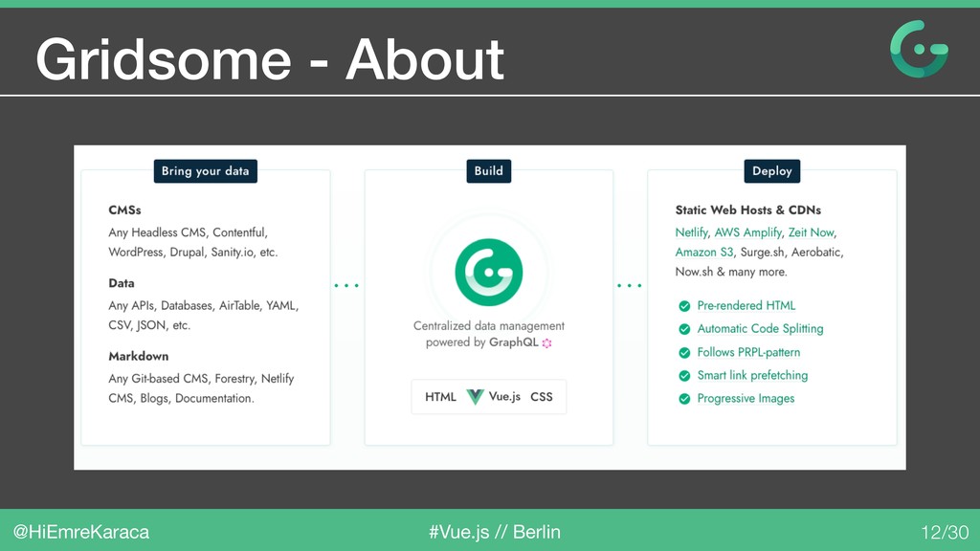Open the Follows PRPL-pattern link
Screen dimensions: 980x551
tap(748, 352)
